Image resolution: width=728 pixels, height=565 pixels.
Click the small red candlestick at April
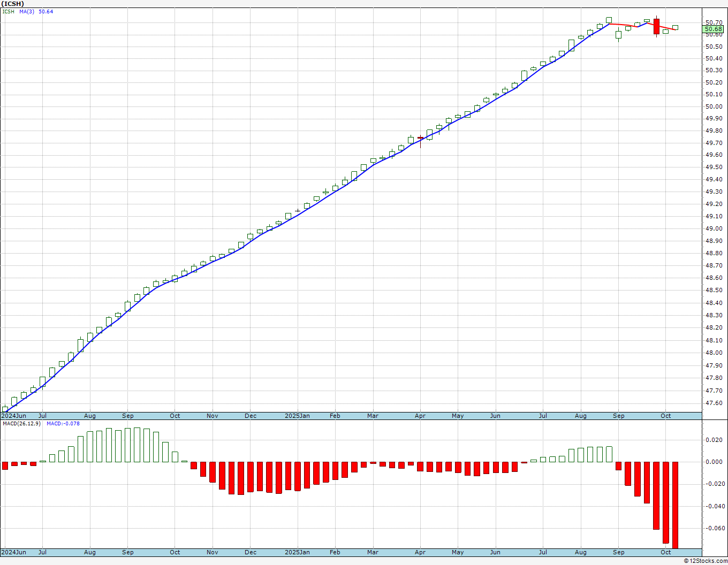pos(420,139)
